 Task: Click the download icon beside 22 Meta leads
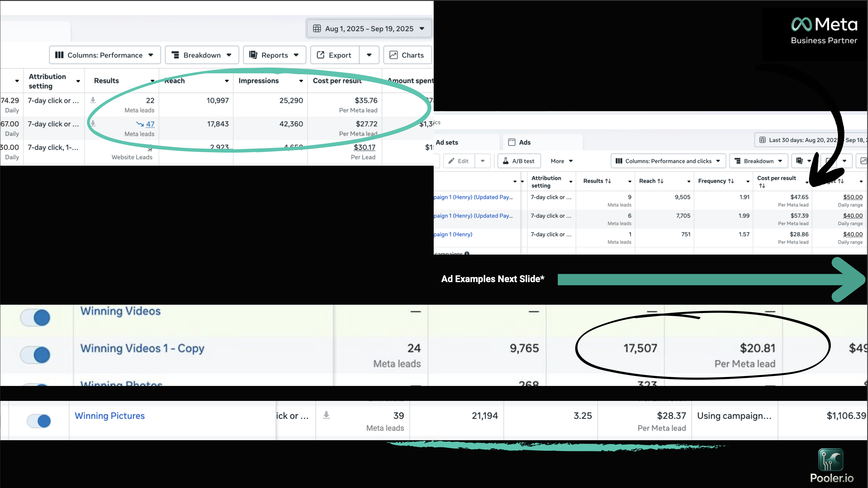pyautogui.click(x=93, y=100)
